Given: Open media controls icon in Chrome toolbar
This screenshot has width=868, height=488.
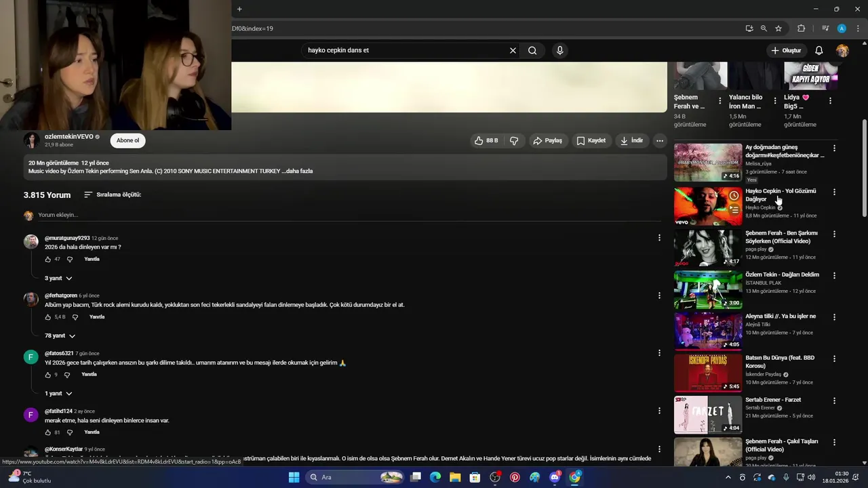Looking at the screenshot, I should (x=825, y=28).
